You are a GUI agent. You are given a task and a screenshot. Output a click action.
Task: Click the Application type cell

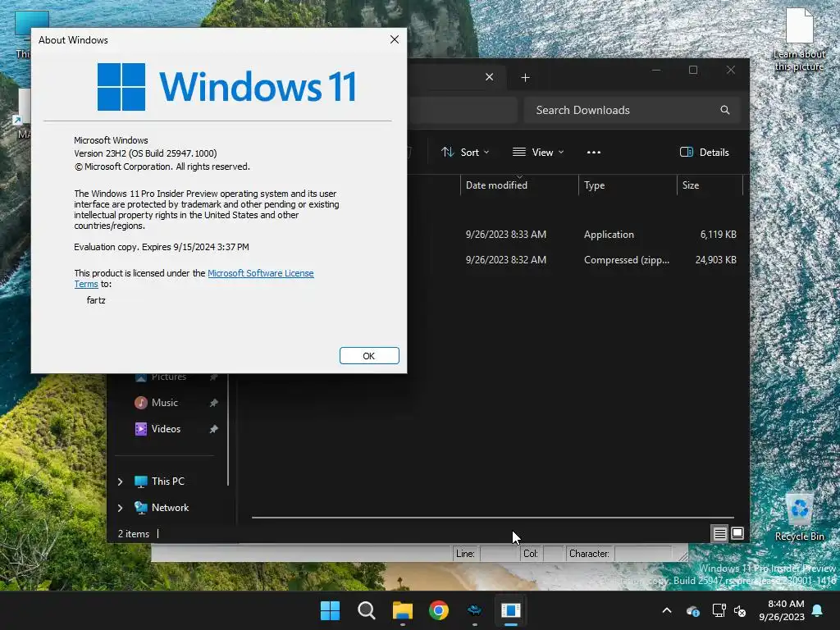[x=609, y=235]
